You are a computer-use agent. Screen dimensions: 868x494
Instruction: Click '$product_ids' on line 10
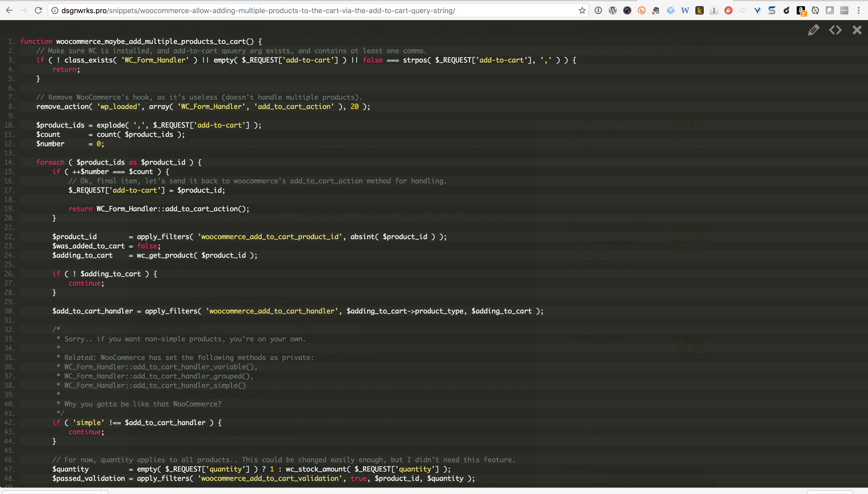pos(60,125)
